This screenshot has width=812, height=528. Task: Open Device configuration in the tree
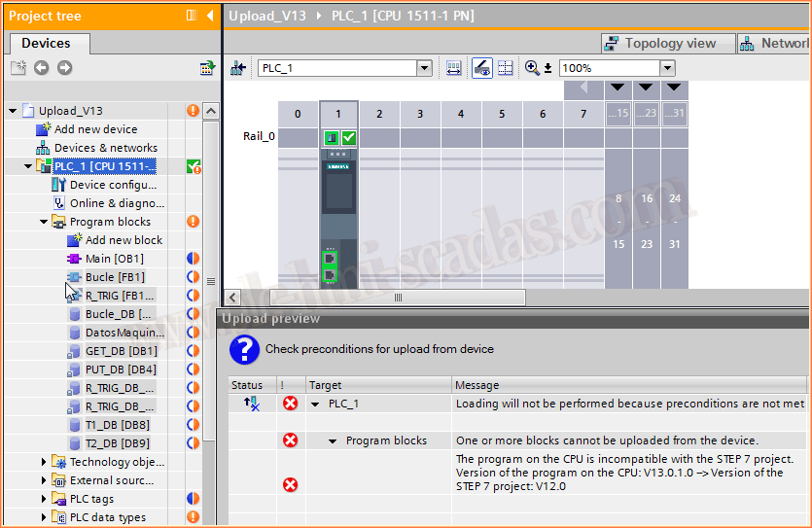pyautogui.click(x=112, y=185)
